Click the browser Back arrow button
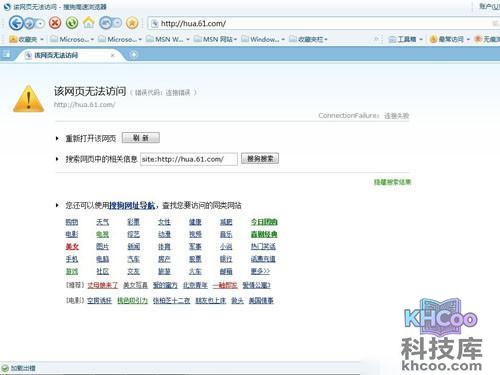 click(16, 23)
